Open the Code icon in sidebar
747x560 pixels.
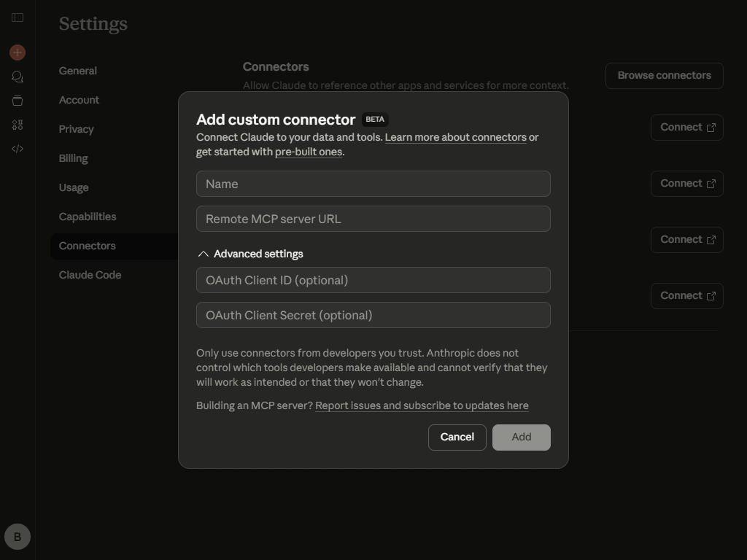pos(18,149)
